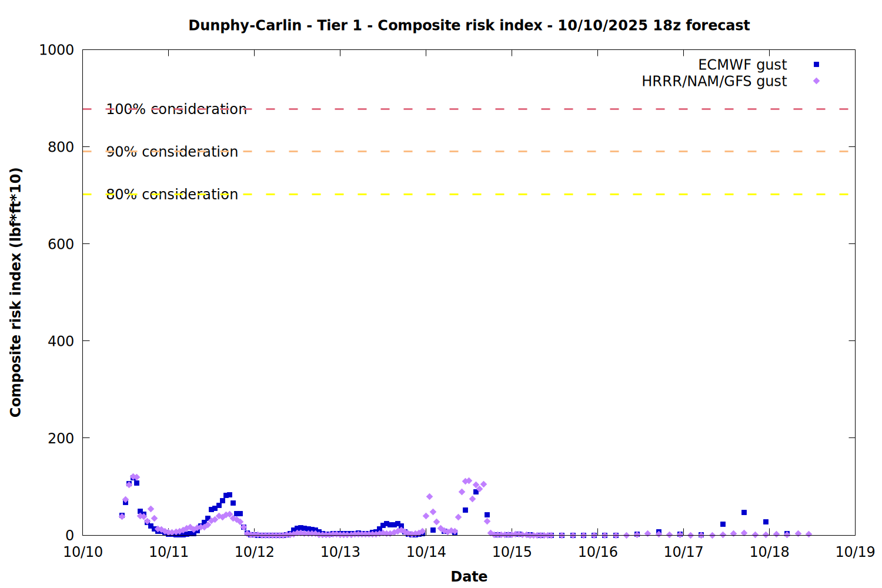Click the 1000 y-axis tick label
The height and width of the screenshot is (588, 882).
[x=56, y=50]
